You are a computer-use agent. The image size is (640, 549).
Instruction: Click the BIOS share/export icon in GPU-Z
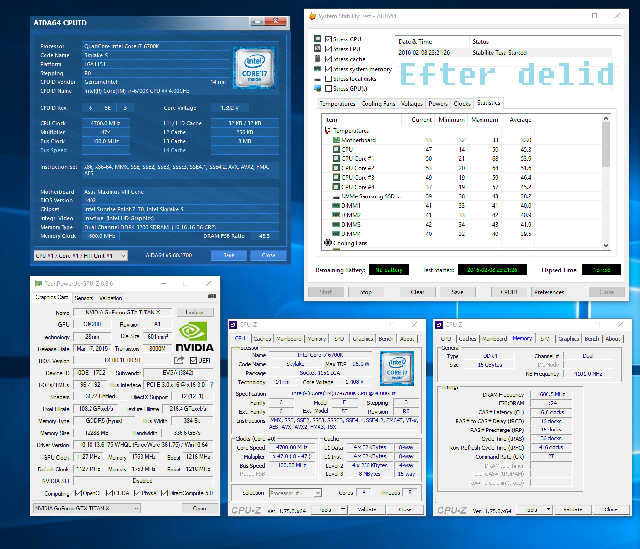(179, 360)
